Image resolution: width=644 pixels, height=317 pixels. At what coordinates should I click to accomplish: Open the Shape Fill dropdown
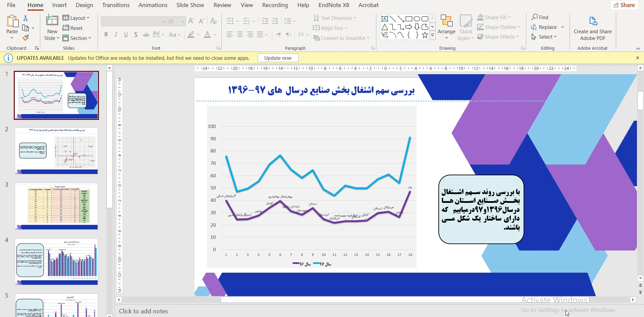pos(494,17)
